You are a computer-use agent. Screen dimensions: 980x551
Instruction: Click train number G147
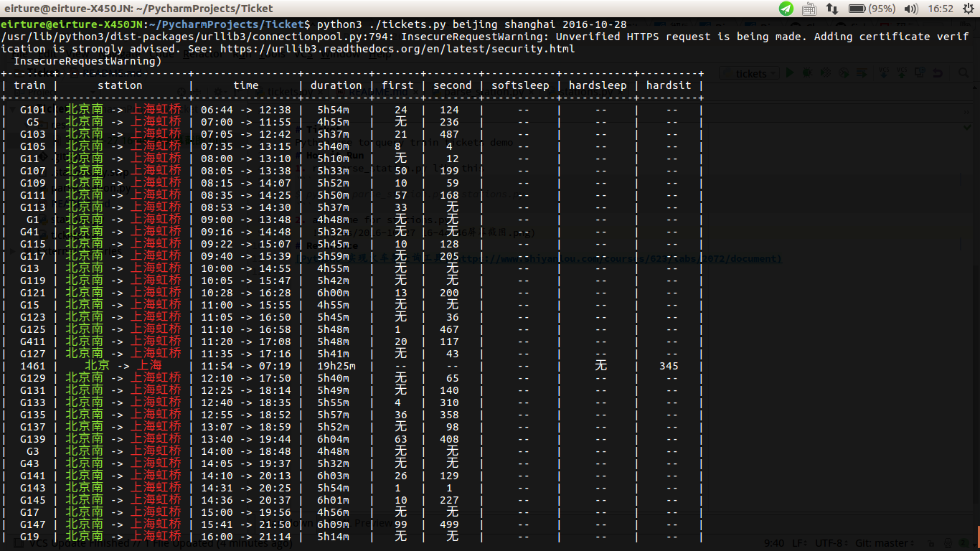pos(32,524)
